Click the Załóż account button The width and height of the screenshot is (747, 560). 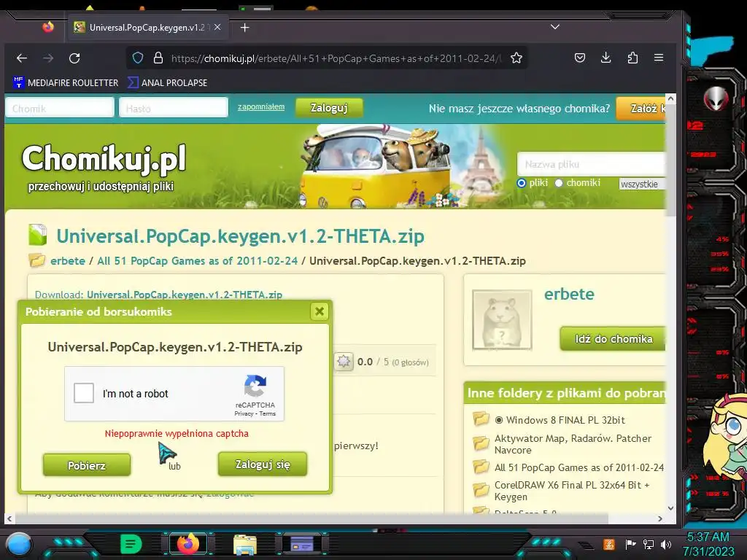tap(640, 108)
